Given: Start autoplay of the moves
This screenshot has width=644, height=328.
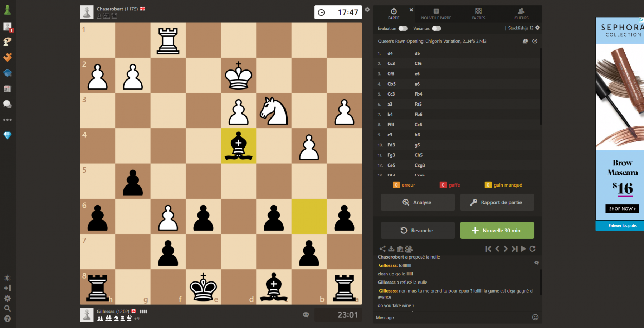Looking at the screenshot, I should (523, 249).
